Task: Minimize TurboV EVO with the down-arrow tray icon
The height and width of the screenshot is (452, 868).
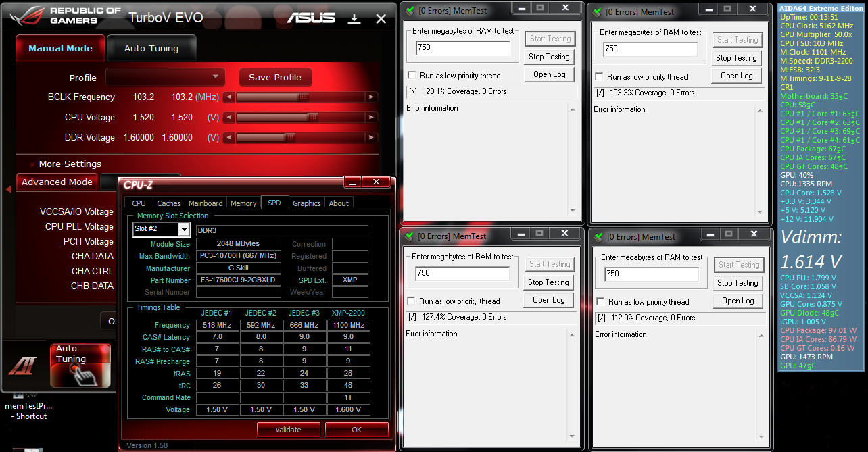Action: (x=354, y=18)
